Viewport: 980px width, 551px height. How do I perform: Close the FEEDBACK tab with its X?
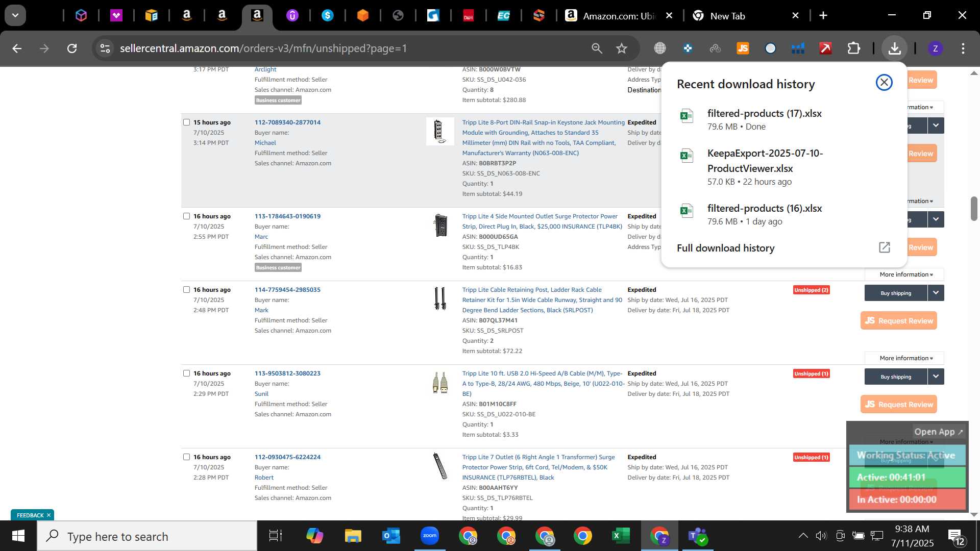[x=48, y=515]
